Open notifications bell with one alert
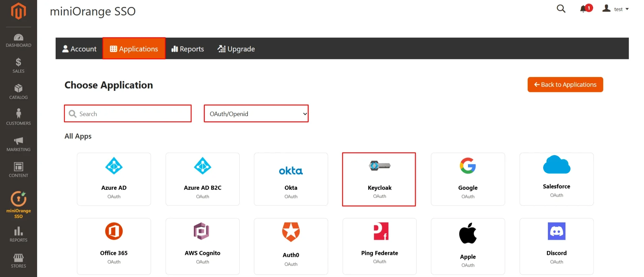The width and height of the screenshot is (644, 277). click(586, 8)
